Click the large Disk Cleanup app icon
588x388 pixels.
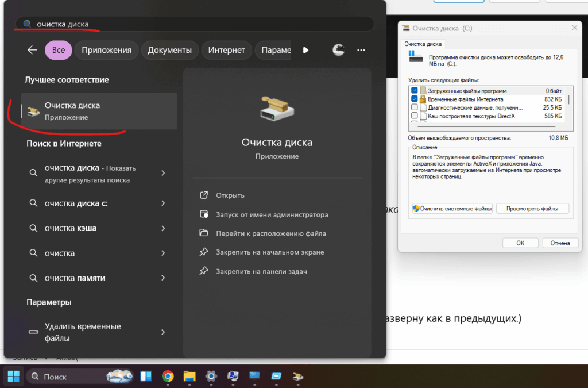pos(277,109)
